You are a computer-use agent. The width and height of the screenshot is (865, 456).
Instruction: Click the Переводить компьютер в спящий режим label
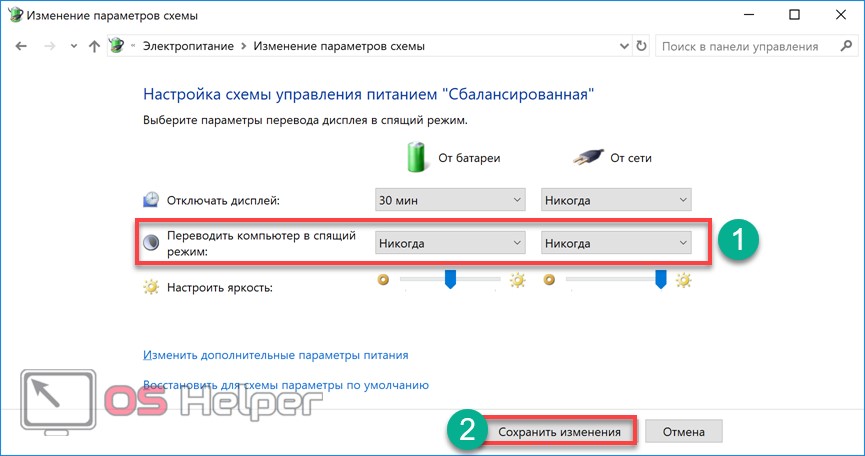click(x=261, y=243)
